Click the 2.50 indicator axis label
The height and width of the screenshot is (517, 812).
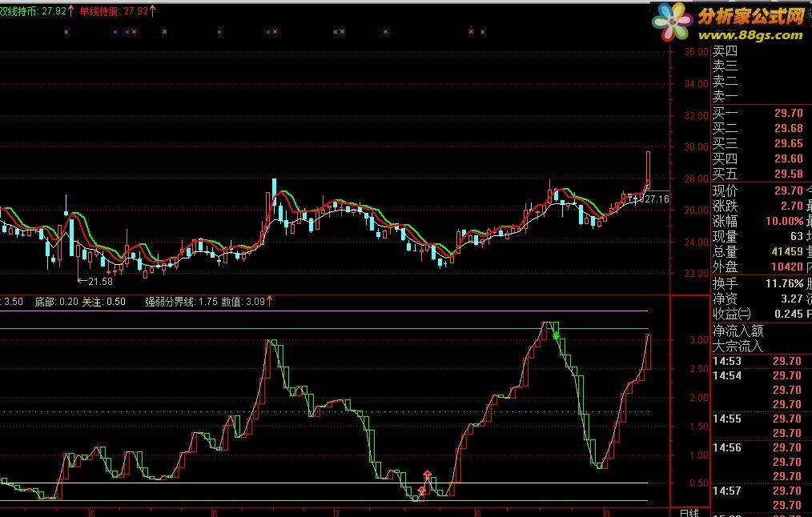pyautogui.click(x=699, y=369)
